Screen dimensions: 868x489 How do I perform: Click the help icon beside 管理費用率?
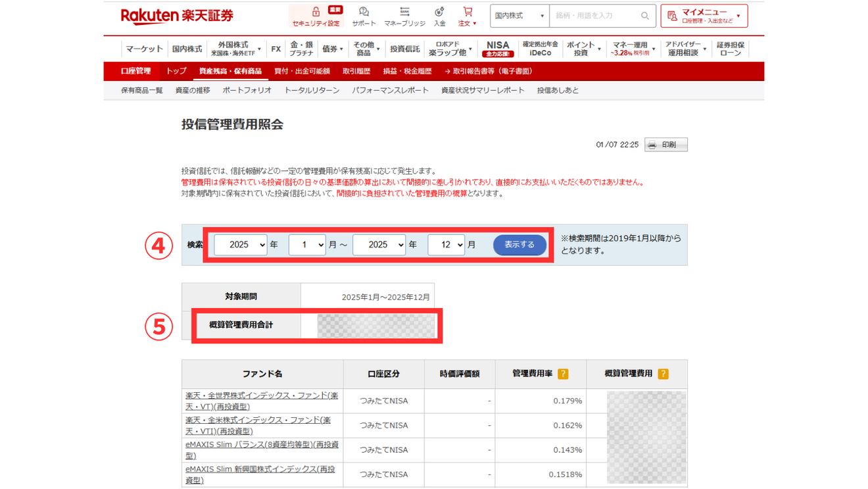tap(563, 374)
